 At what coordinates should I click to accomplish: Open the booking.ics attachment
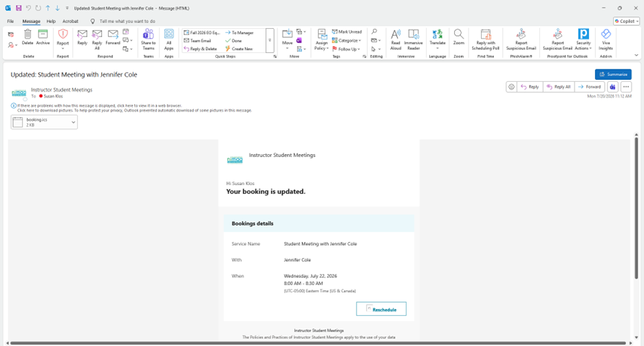[x=40, y=122]
